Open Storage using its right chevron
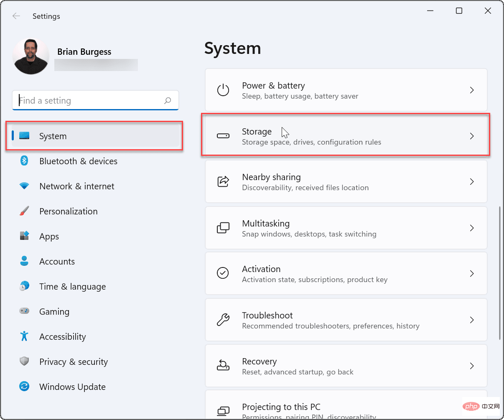This screenshot has width=504, height=420. 472,136
